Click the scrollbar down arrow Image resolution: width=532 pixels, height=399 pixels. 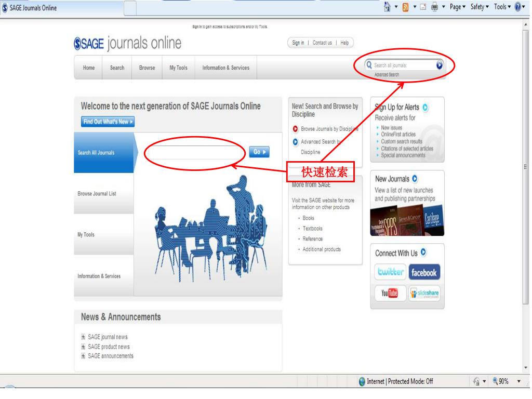pos(526,368)
